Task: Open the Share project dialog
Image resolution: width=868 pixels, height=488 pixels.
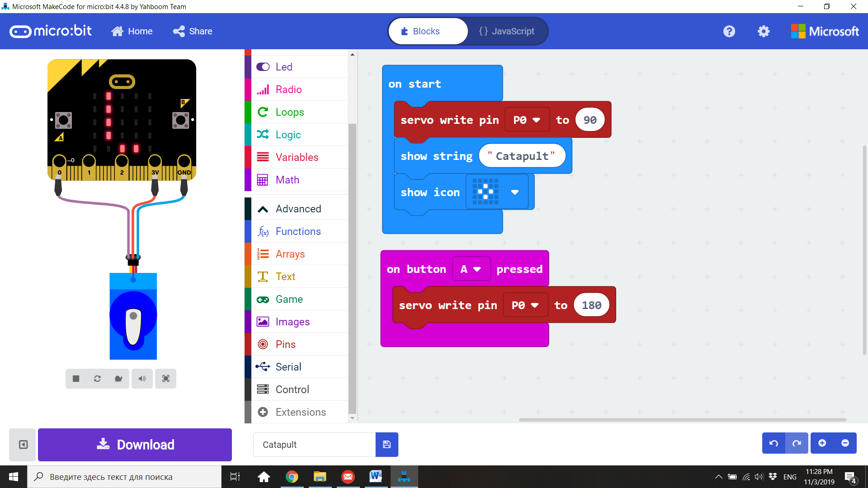Action: [x=193, y=31]
